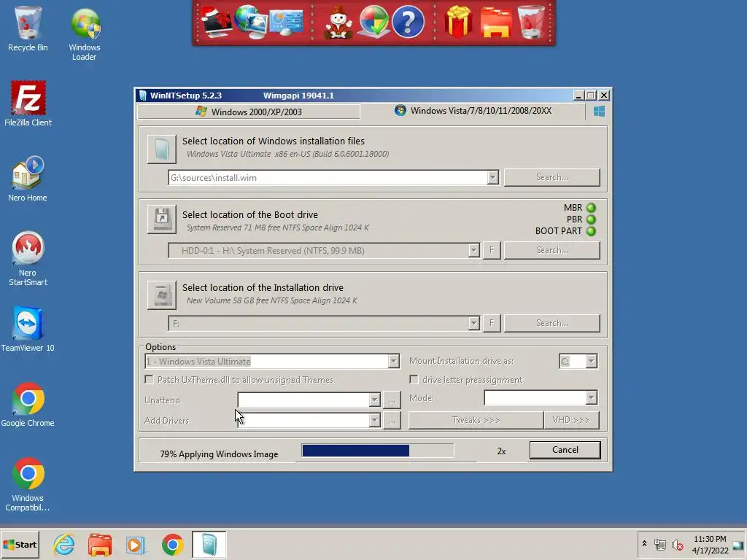The image size is (747, 560).
Task: Switch to Windows Vista/7/8/10/11/2008/20XX tab
Action: click(473, 111)
